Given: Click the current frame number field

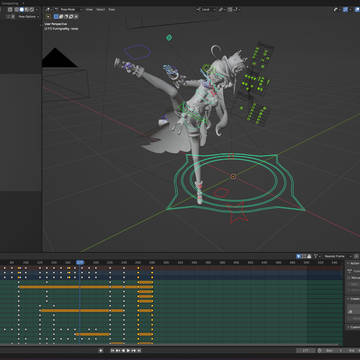Looking at the screenshot, I should (306, 351).
